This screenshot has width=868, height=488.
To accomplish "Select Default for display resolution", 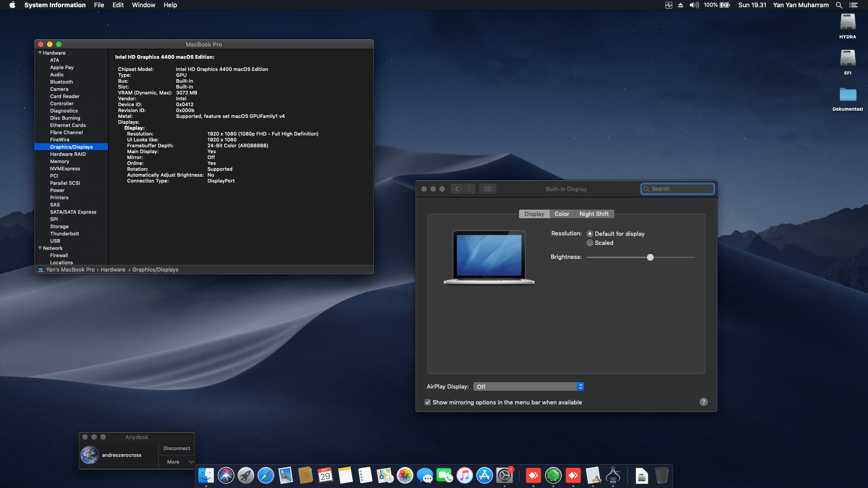I will 590,234.
